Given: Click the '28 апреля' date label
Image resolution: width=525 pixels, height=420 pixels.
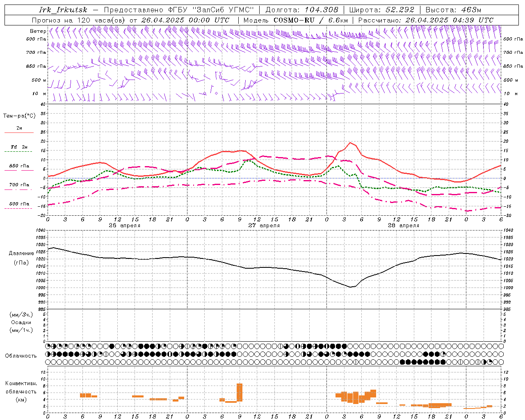Looking at the screenshot, I should [x=404, y=226].
